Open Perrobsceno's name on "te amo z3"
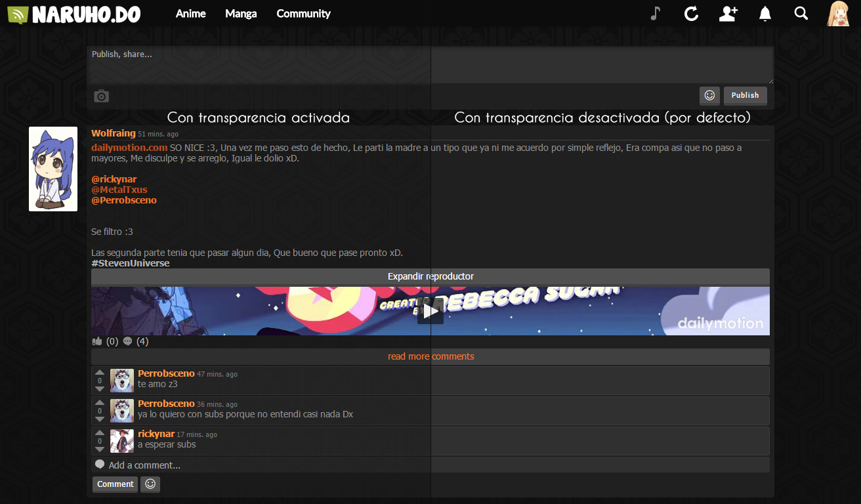The height and width of the screenshot is (504, 861). (x=166, y=373)
